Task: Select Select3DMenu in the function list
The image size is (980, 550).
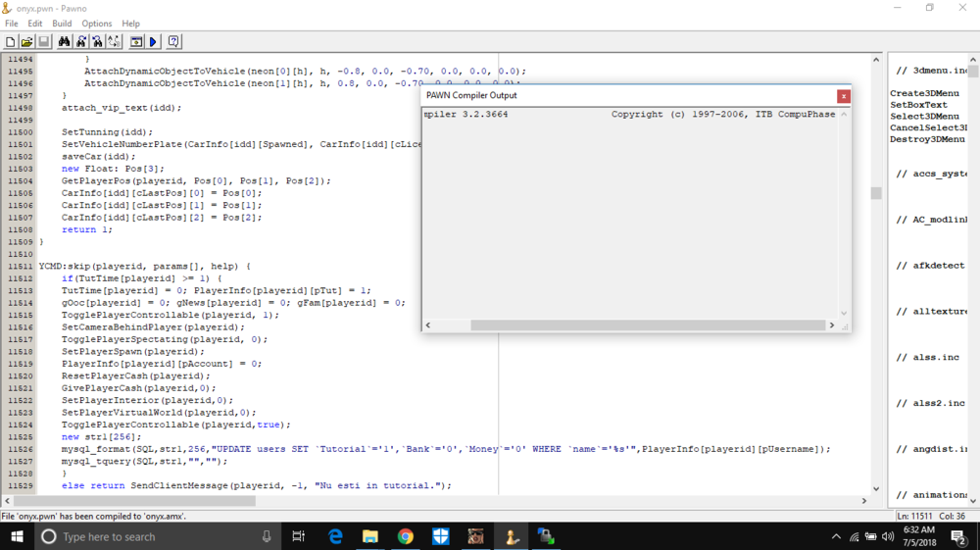Action: click(x=924, y=117)
